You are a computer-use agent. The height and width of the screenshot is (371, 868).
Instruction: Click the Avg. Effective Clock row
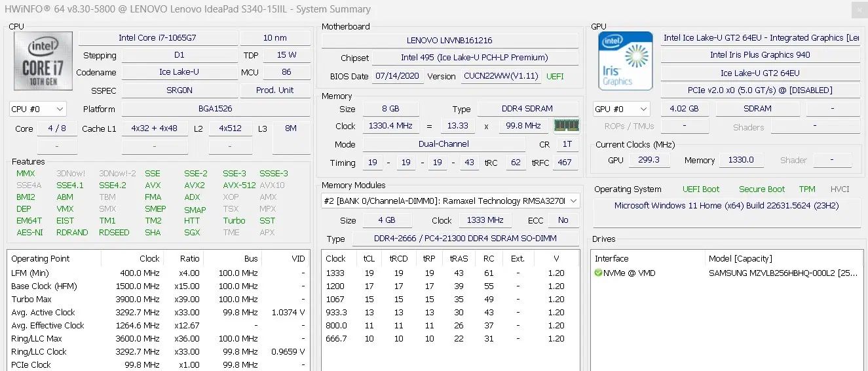pos(158,325)
